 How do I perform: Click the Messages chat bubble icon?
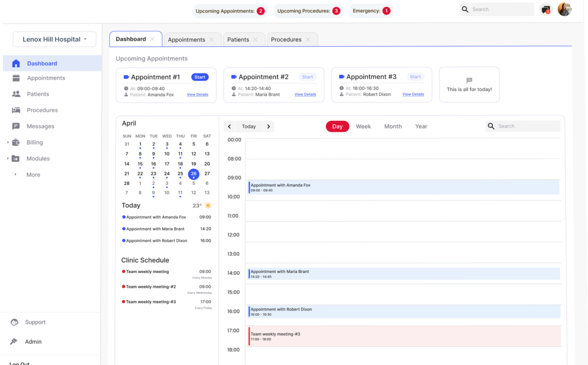(16, 126)
